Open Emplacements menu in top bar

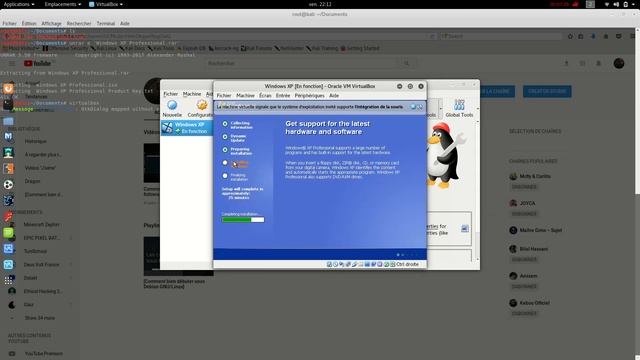point(62,4)
